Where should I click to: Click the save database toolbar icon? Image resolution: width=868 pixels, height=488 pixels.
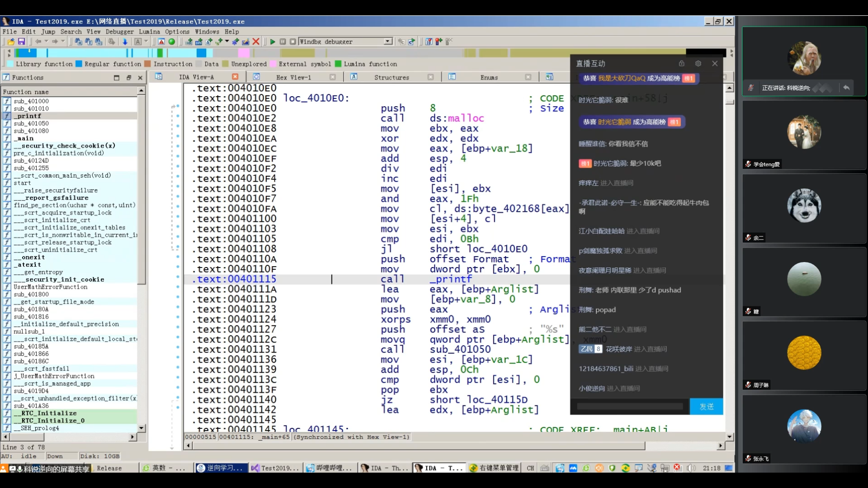pyautogui.click(x=21, y=42)
